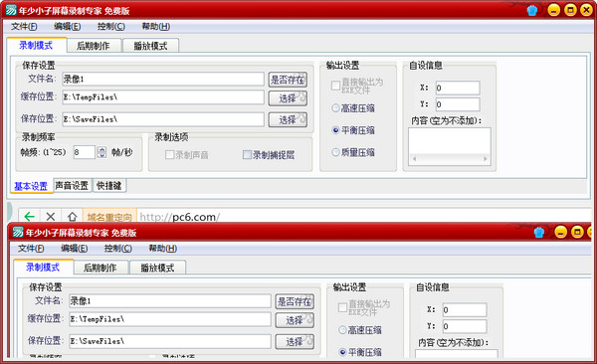Click the skin shirt icon in upper window
Image resolution: width=597 pixels, height=364 pixels.
click(532, 10)
